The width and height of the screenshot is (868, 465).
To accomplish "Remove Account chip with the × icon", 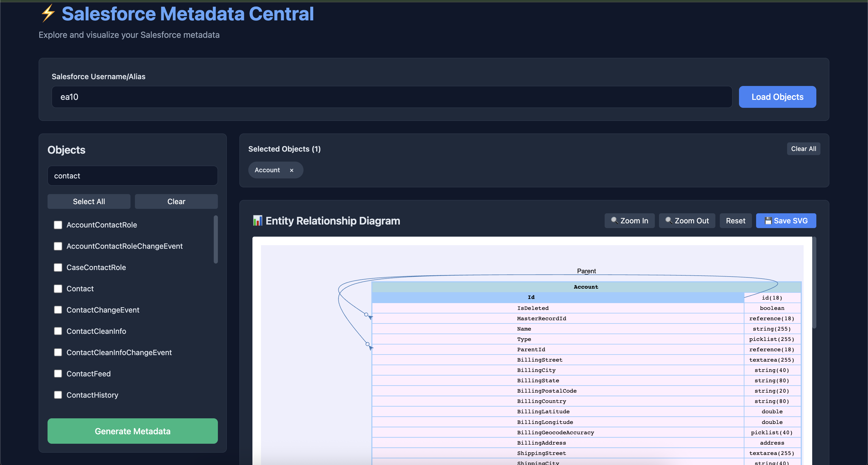I will (291, 170).
